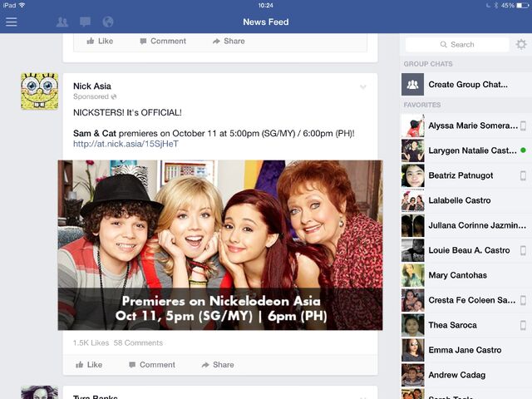Chat with Mary Cantohas
The height and width of the screenshot is (399, 532).
click(x=466, y=275)
